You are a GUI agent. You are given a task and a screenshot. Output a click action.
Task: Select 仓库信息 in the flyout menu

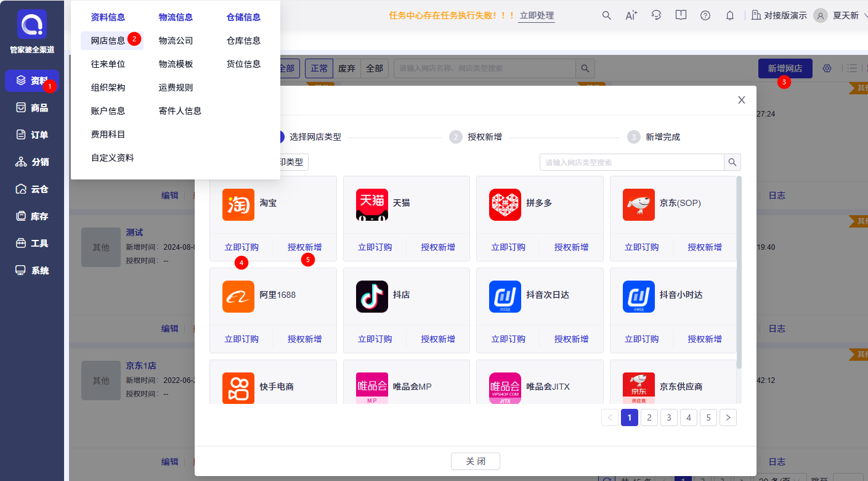tap(244, 41)
